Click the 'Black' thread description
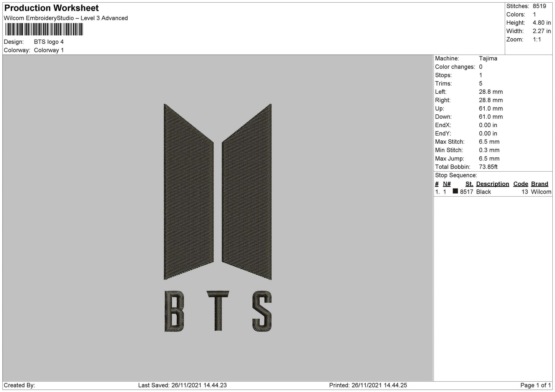Screen dimensions: 555x392 click(484, 192)
